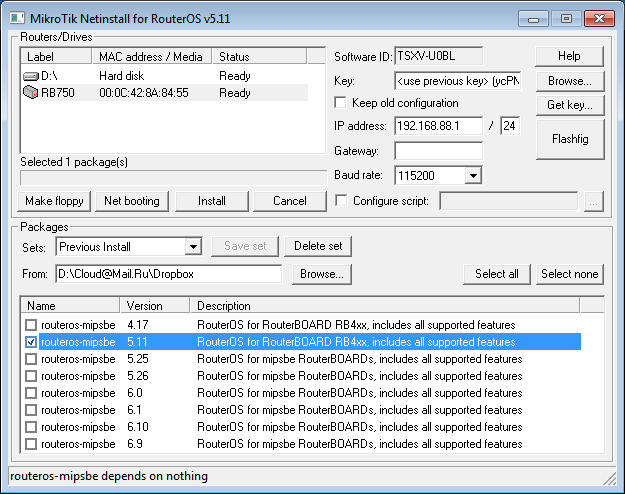Open the Sets dropdown showing Previous Install
This screenshot has width=625, height=494.
pos(193,247)
